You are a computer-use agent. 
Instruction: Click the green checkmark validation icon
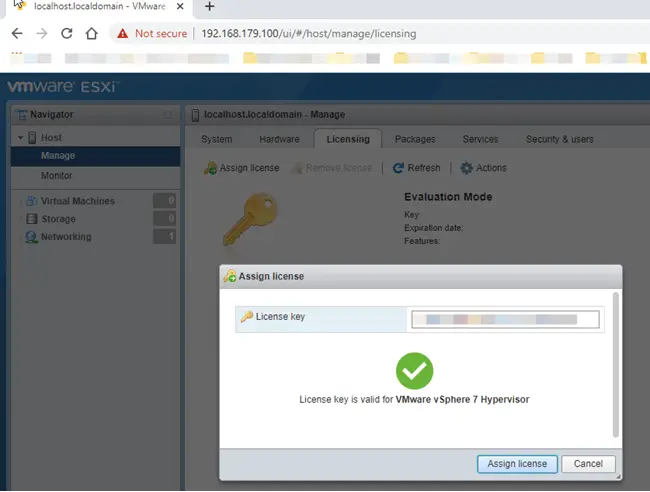coord(414,371)
